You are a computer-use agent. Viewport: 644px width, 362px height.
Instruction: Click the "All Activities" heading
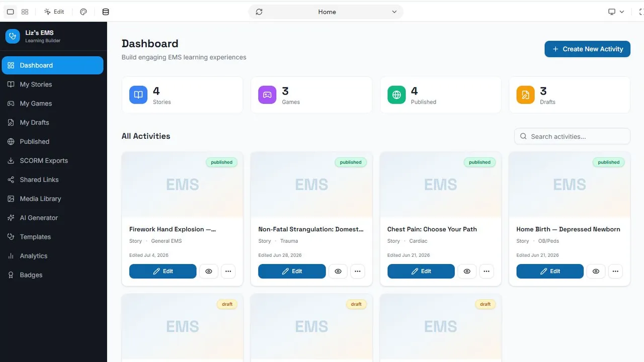point(146,136)
